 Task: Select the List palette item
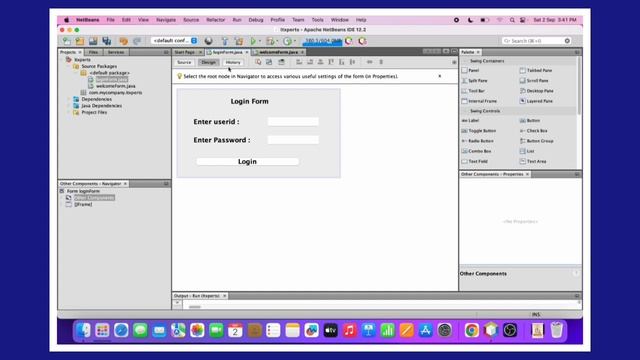(527, 151)
